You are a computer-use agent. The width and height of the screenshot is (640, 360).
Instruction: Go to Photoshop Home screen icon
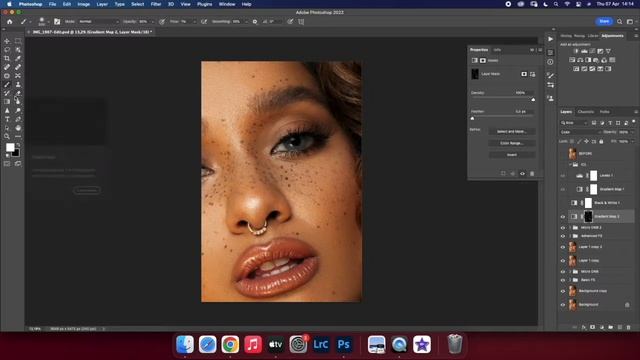click(x=10, y=22)
